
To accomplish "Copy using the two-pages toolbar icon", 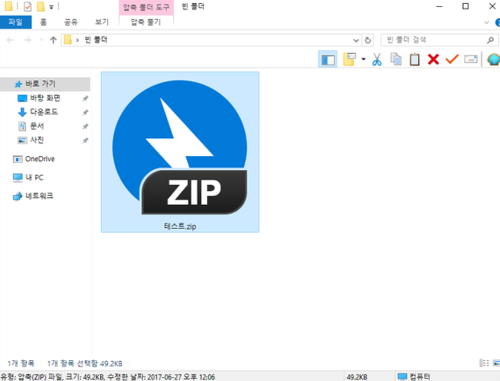I will coord(396,60).
